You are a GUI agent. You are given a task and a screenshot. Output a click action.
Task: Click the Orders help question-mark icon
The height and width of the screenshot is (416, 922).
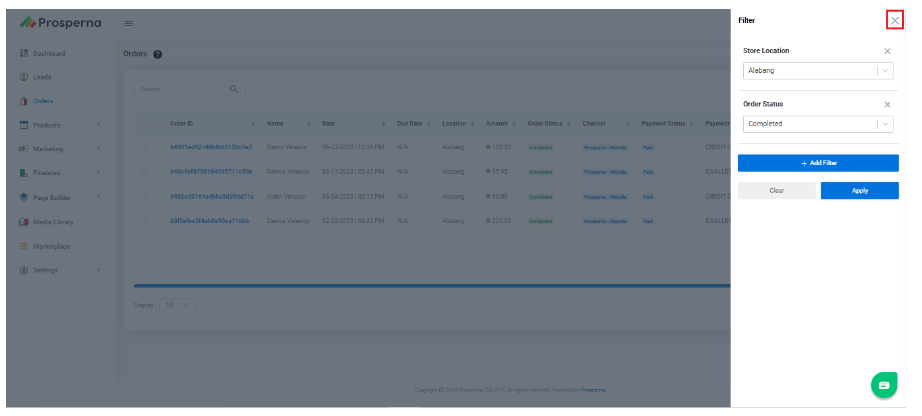click(x=158, y=54)
